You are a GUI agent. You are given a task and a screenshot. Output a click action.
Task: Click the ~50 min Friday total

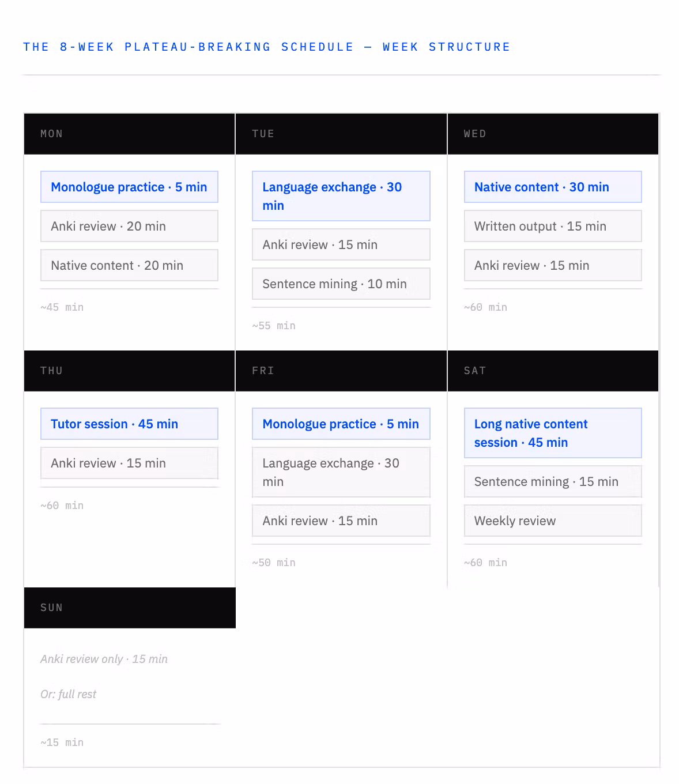(274, 563)
